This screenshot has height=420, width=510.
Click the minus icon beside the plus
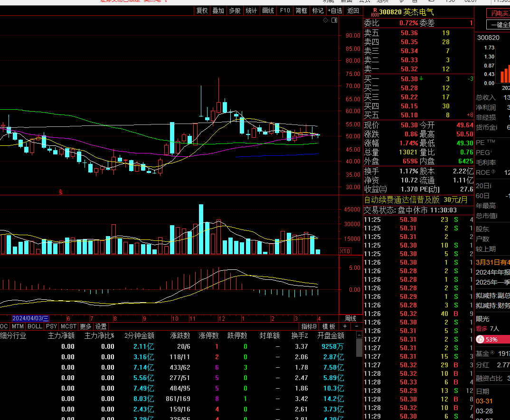pos(357,326)
